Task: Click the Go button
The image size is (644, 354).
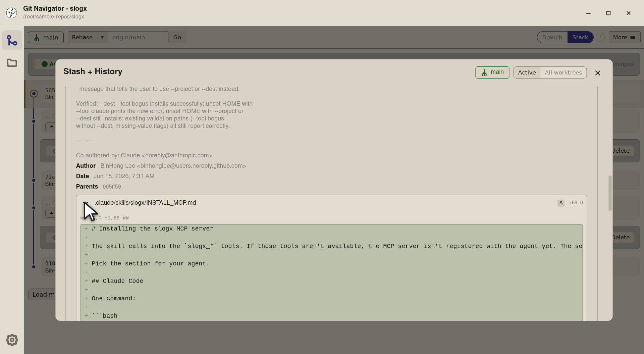Action: [x=177, y=37]
